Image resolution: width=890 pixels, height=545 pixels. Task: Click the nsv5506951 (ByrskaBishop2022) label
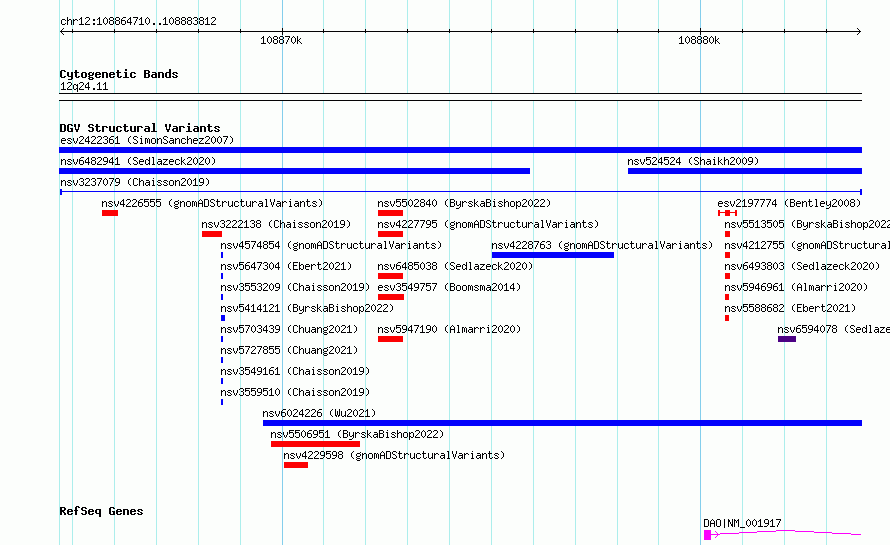(357, 434)
